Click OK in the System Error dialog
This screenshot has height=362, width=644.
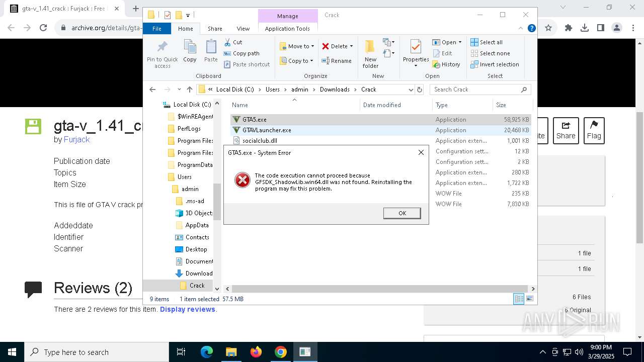tap(402, 213)
